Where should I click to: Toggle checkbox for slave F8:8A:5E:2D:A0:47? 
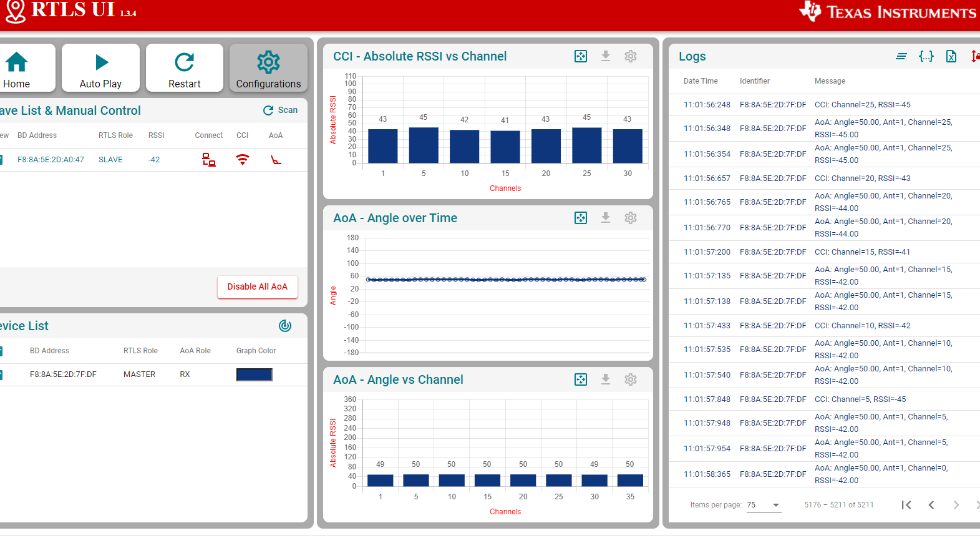(x=1, y=160)
